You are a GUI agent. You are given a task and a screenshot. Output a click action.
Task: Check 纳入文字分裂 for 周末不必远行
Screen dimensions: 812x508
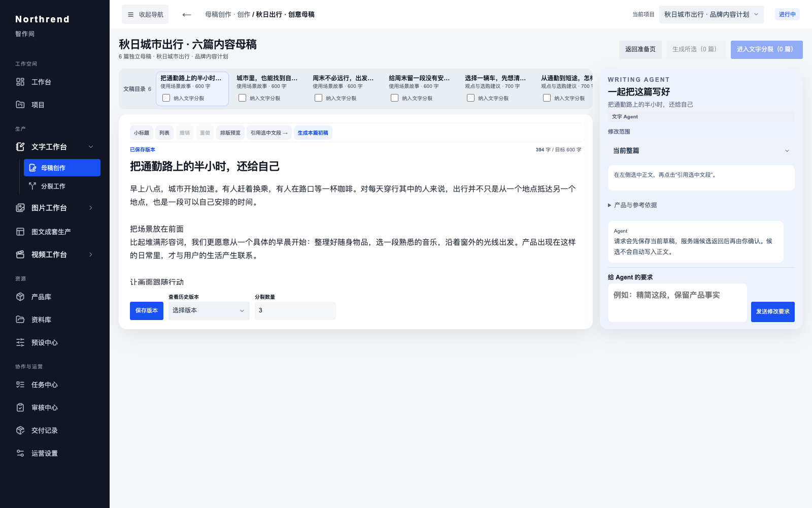318,98
